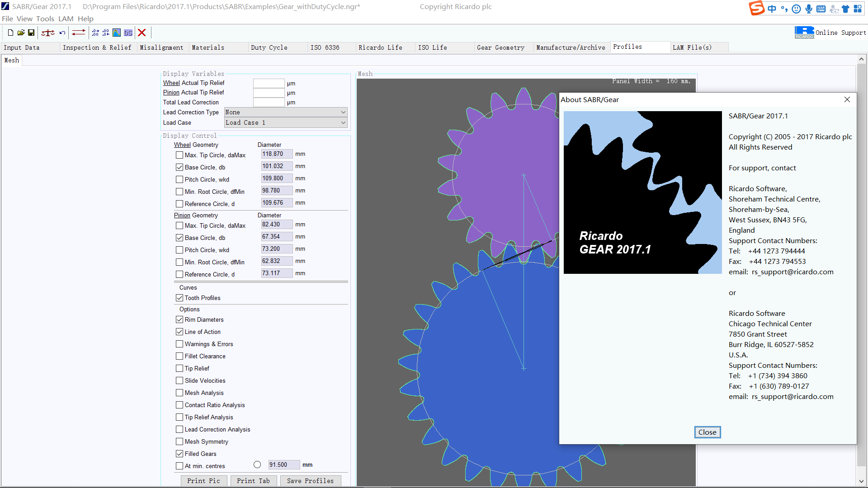The height and width of the screenshot is (488, 868).
Task: Toggle the Chinese language mode icon
Action: (x=772, y=9)
